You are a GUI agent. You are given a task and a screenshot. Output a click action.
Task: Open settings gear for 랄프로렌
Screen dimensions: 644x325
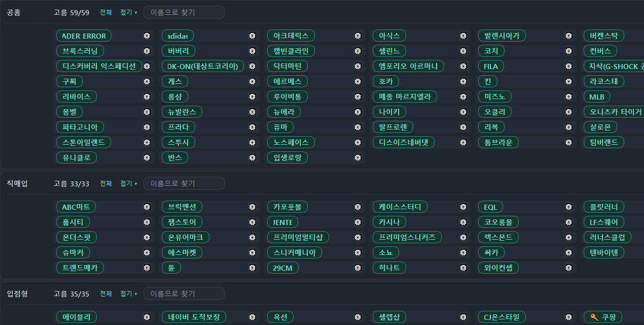pos(463,127)
